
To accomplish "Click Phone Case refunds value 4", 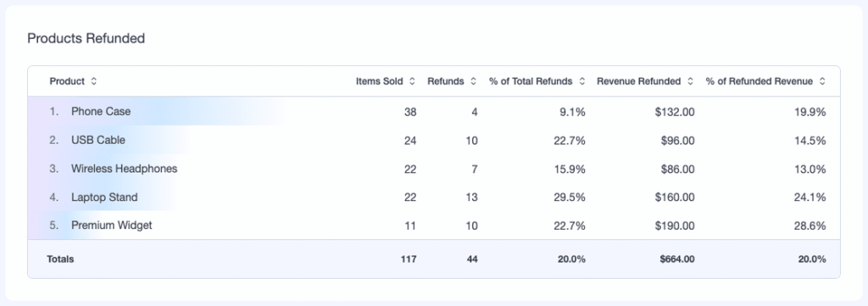I will coord(475,113).
